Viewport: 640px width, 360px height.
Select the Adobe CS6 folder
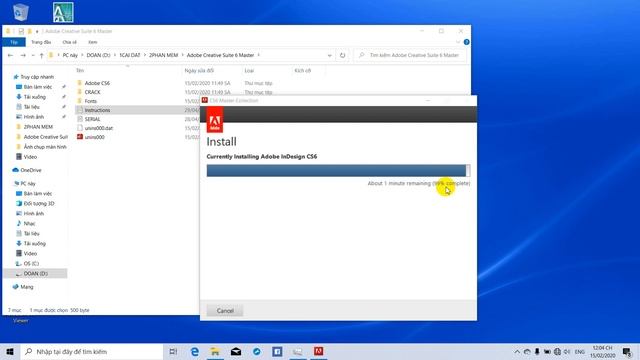[x=97, y=83]
